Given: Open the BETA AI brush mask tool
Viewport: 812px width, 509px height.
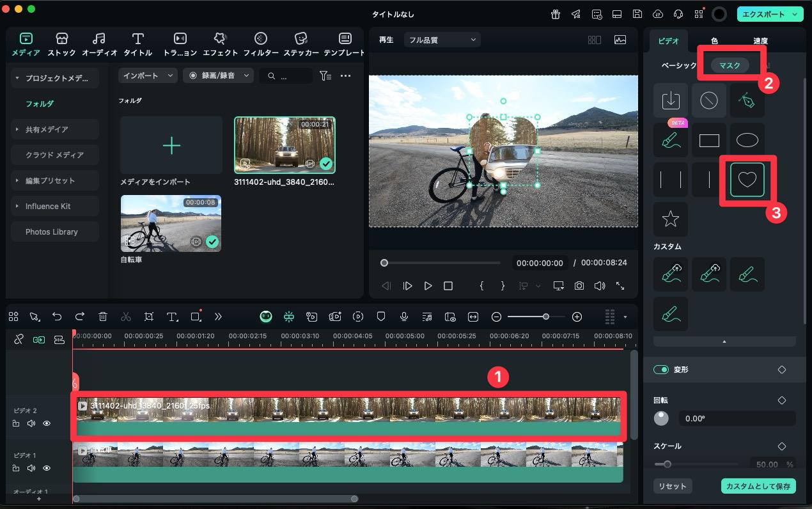Looking at the screenshot, I should 670,141.
